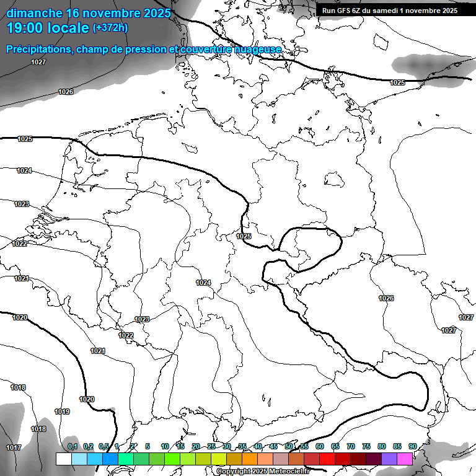Click the 1026 pressure label on the right
The width and height of the screenshot is (476, 476).
[386, 298]
